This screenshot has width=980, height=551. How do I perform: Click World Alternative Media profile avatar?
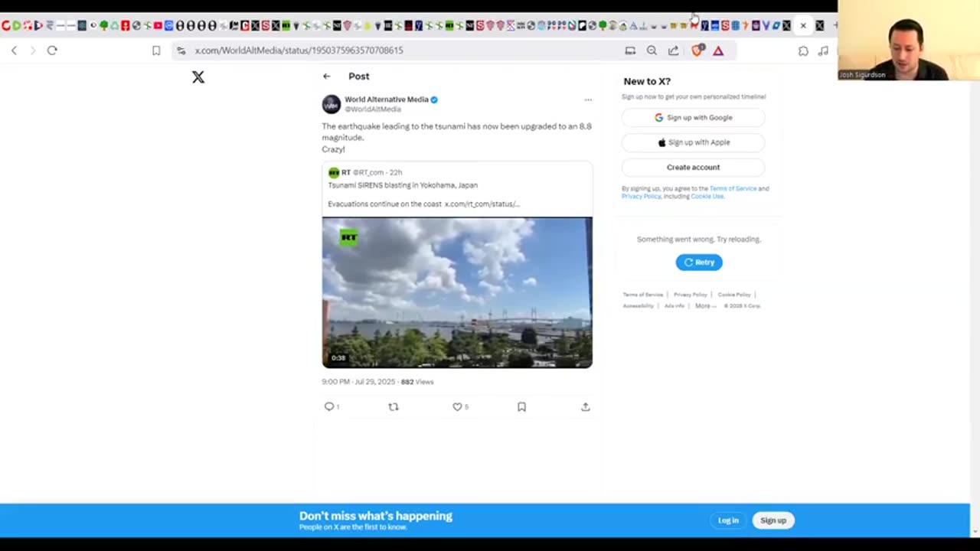[x=331, y=104]
